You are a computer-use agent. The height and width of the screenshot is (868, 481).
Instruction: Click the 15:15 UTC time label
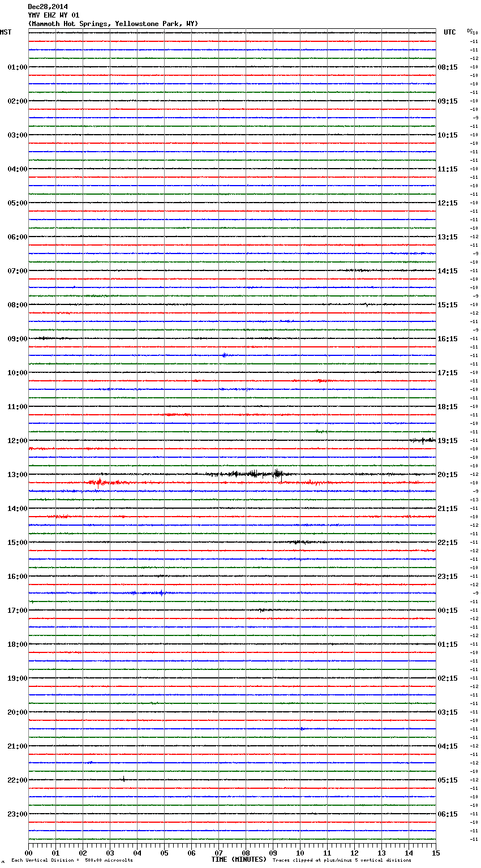tap(448, 305)
